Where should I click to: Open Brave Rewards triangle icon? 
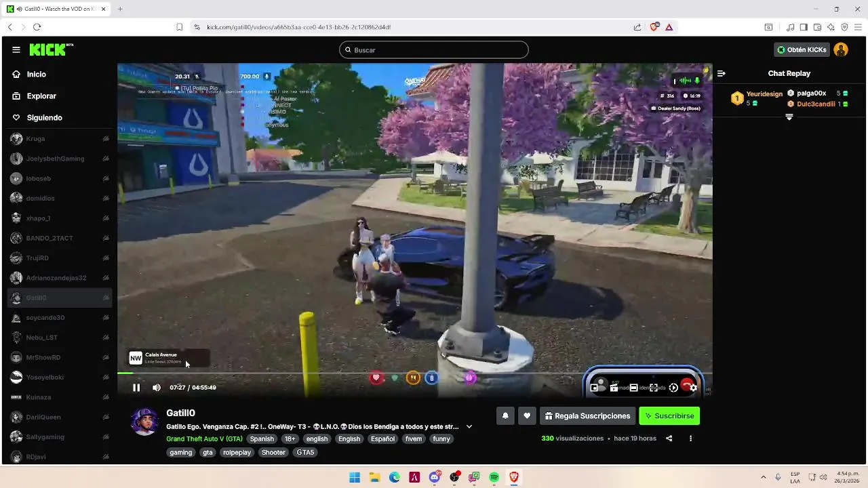coord(669,27)
